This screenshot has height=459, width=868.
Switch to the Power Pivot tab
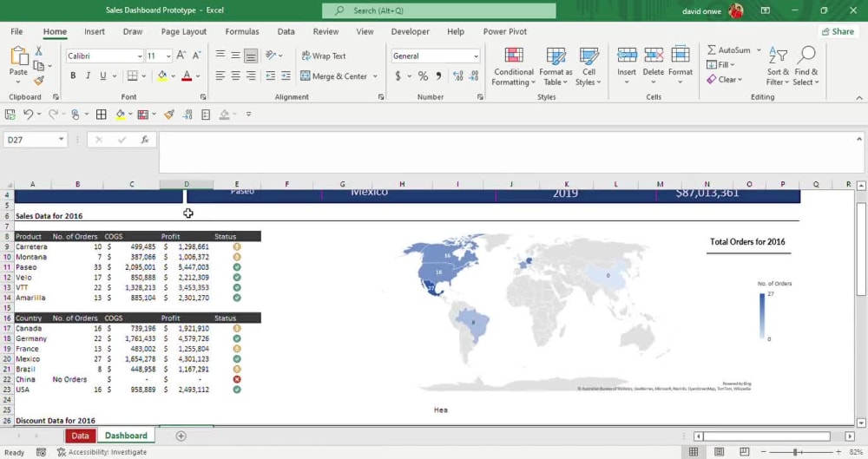[505, 31]
